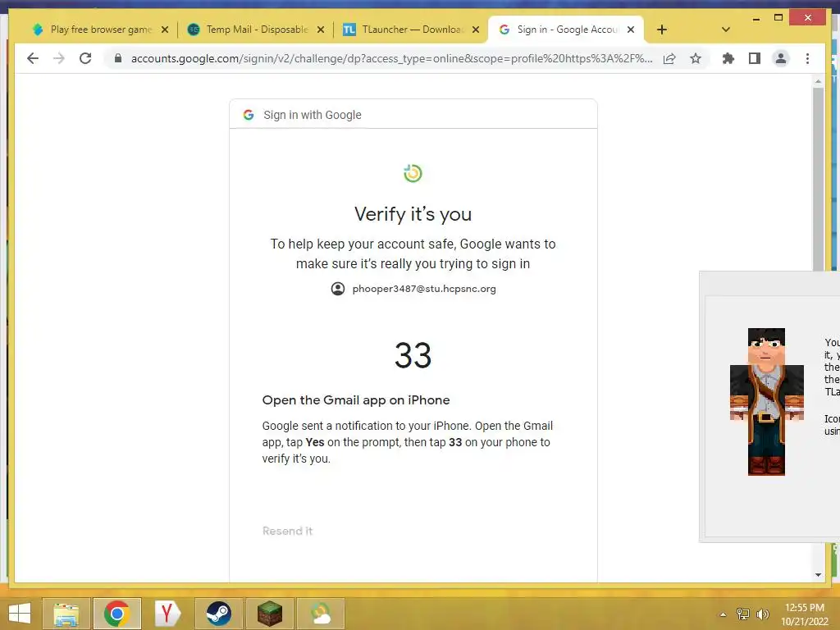
Task: Open the network status tray icon
Action: click(x=743, y=614)
